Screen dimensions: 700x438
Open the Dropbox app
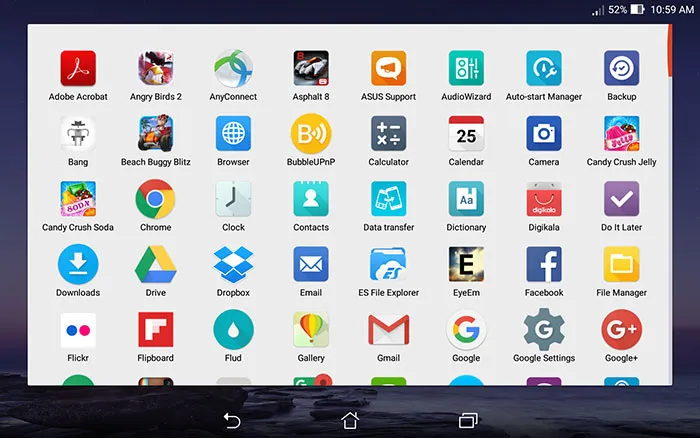pyautogui.click(x=233, y=265)
